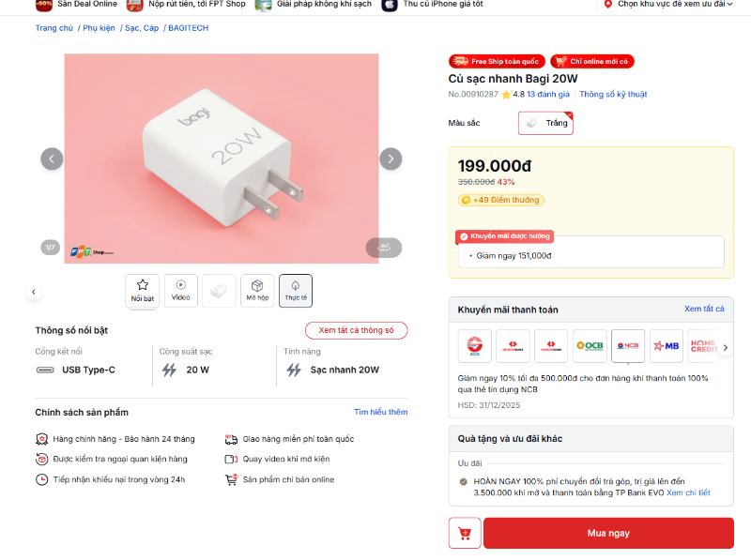Screen dimensions: 751x560
Task: Click the 360-view icon on product photo
Action: click(383, 247)
